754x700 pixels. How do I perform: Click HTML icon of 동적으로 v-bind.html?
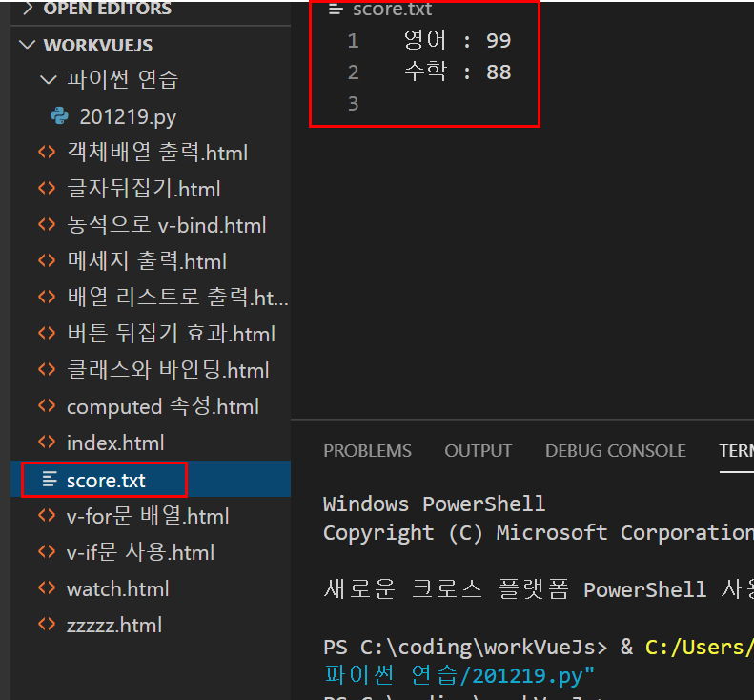tap(47, 225)
